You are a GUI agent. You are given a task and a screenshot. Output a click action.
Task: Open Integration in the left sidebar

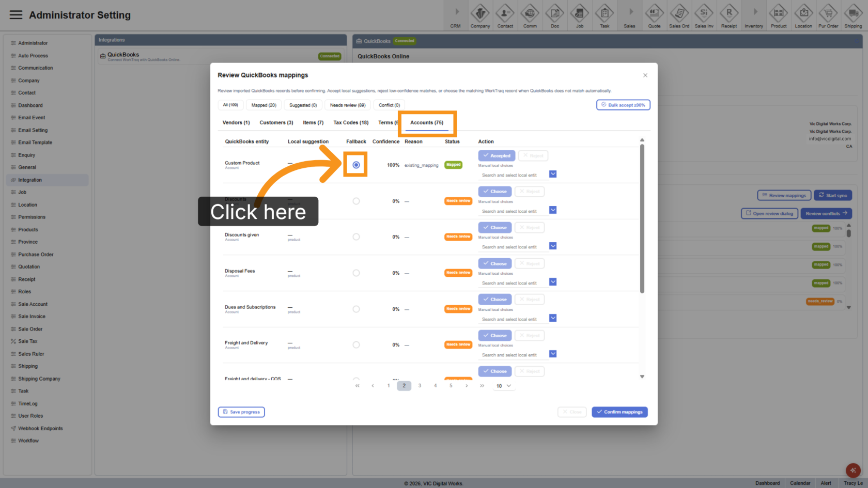coord(47,180)
